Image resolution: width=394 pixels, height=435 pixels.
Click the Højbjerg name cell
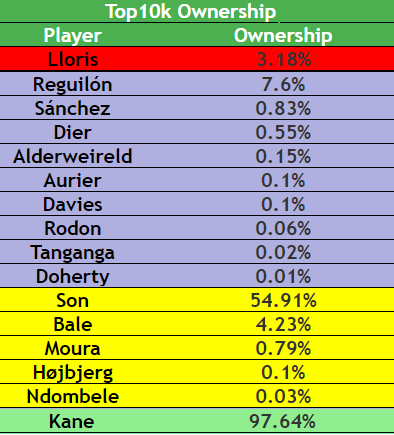point(73,373)
